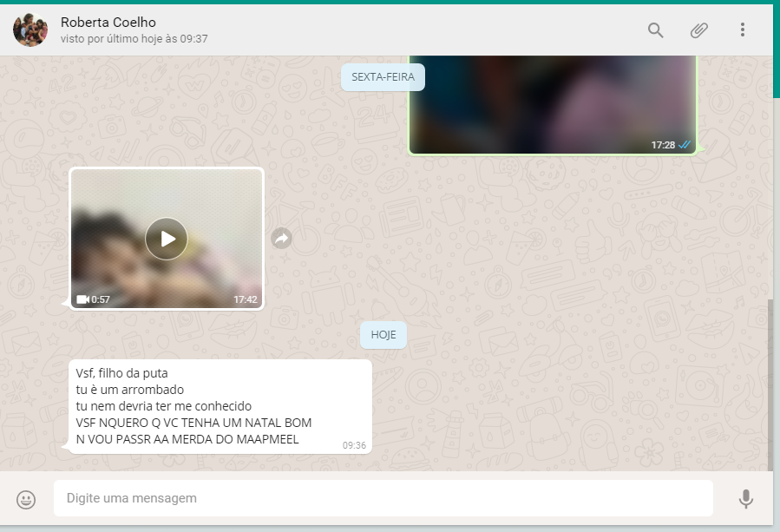
Task: Focus the 'Digite uma mensagem' input field
Action: pos(383,498)
